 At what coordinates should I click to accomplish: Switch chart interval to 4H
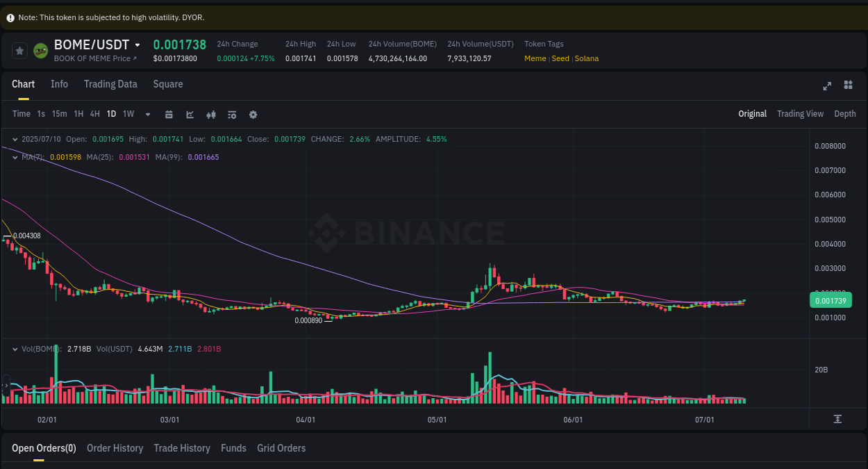coord(94,114)
